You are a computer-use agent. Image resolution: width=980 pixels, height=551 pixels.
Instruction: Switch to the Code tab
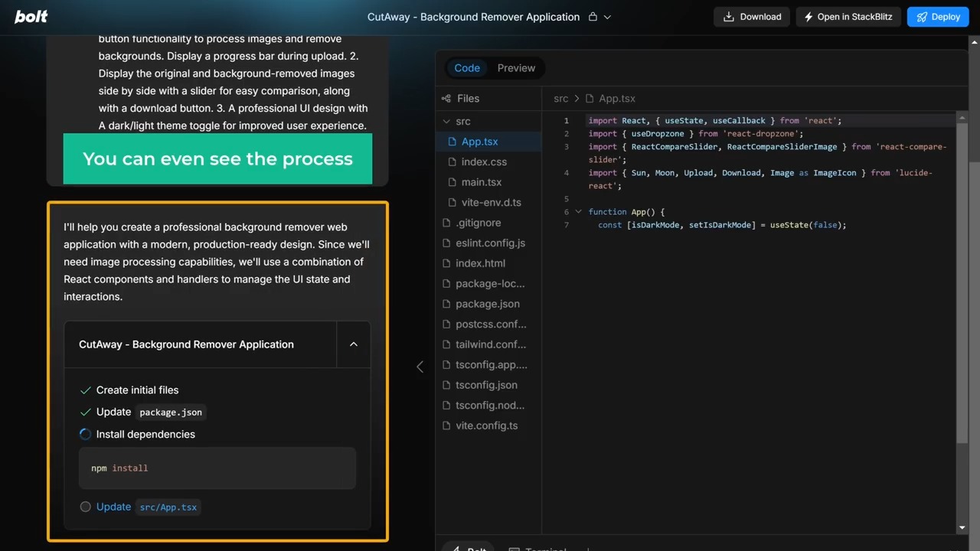click(x=467, y=68)
